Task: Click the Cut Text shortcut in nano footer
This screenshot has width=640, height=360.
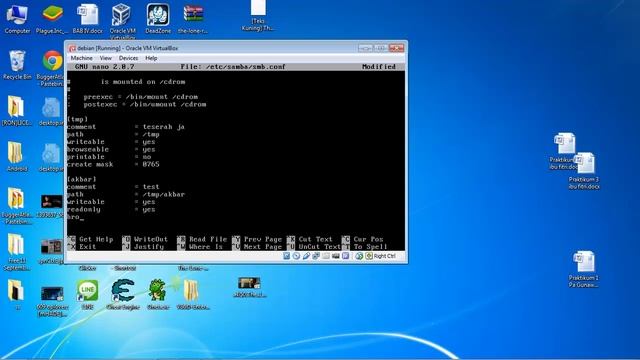Action: [x=310, y=239]
